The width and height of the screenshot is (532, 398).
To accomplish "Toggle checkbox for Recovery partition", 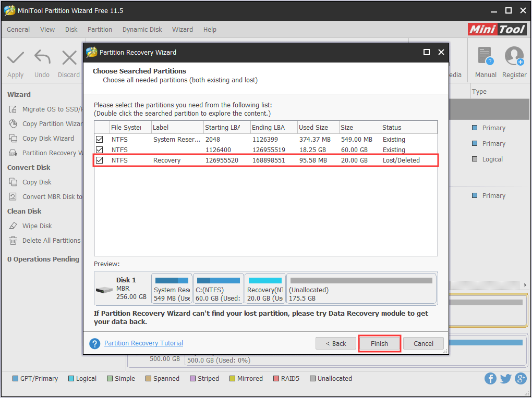I will pos(100,160).
